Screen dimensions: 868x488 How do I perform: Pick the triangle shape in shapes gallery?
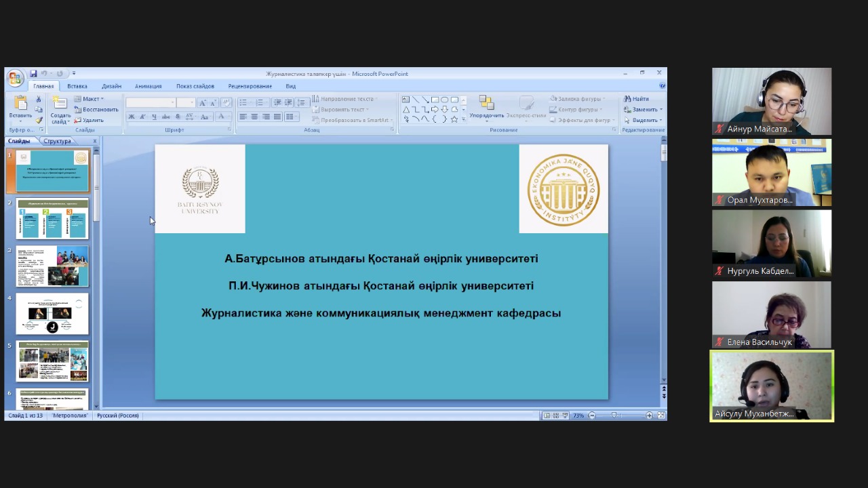pos(406,109)
